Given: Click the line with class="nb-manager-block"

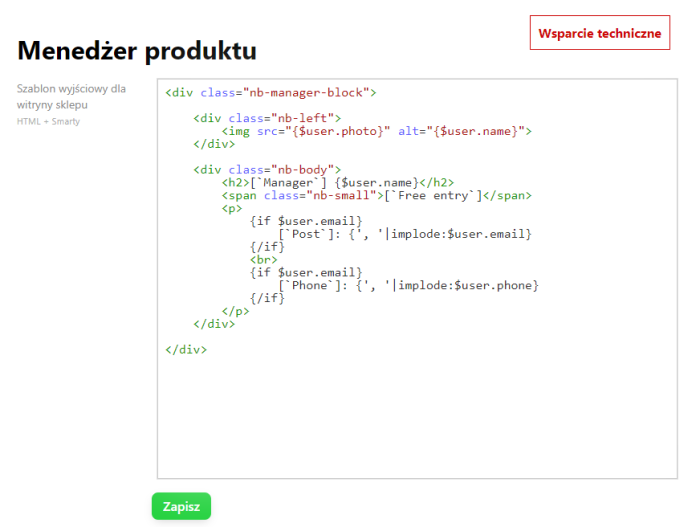Looking at the screenshot, I should pyautogui.click(x=271, y=92).
